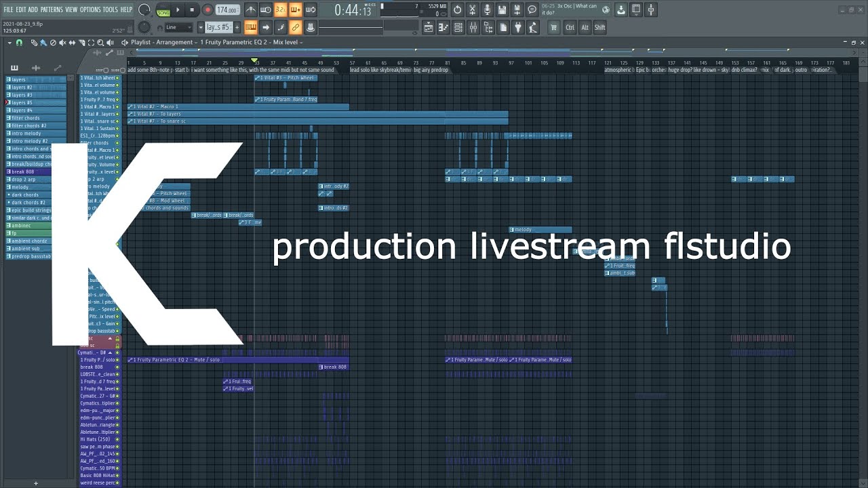Click the Alt modifier button
This screenshot has width=868, height=488.
[585, 27]
